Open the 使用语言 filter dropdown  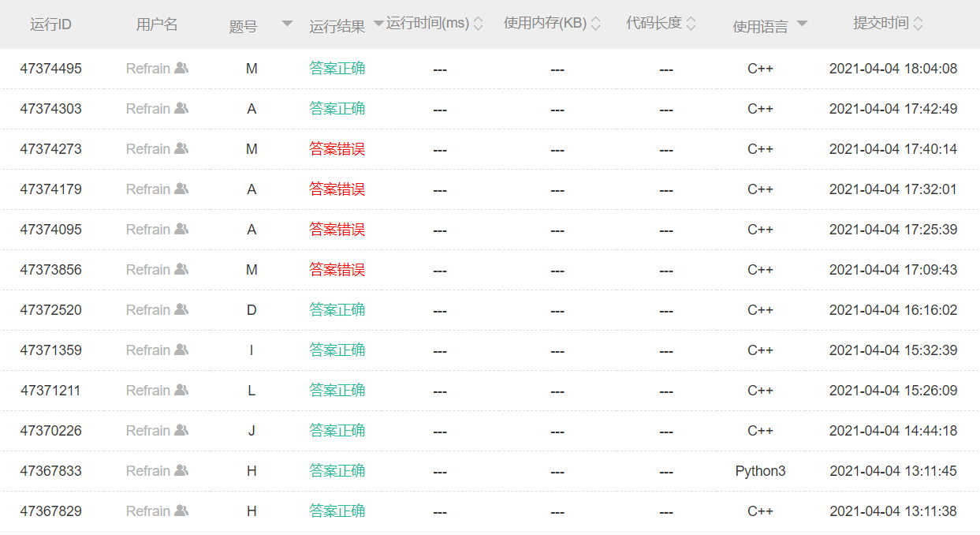click(x=802, y=24)
